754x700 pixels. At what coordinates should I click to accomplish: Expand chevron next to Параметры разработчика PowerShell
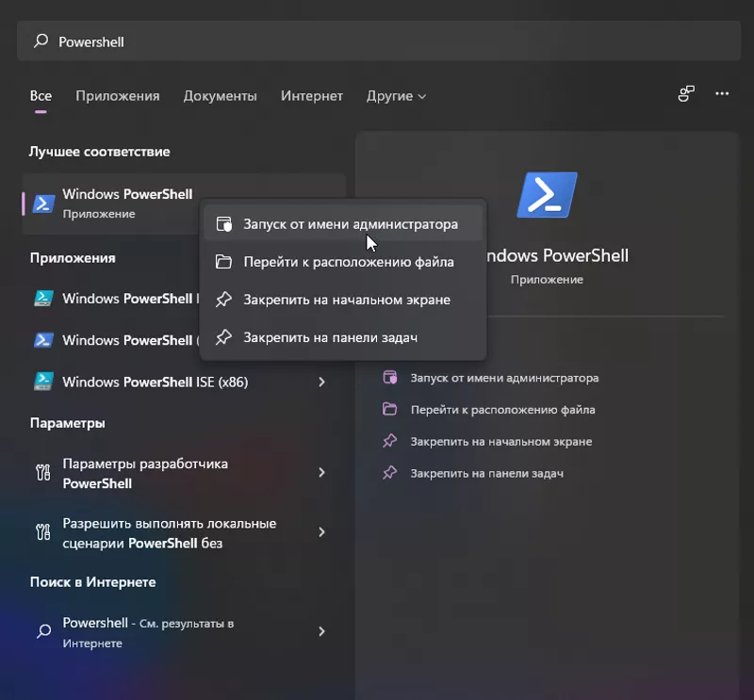(x=321, y=472)
